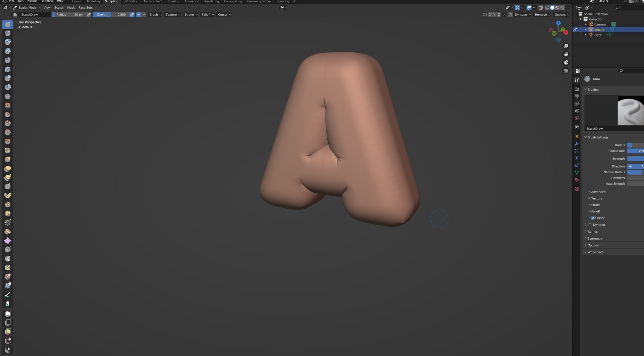This screenshot has height=356, width=644.
Task: Switch to material preview shading
Action: tap(557, 8)
